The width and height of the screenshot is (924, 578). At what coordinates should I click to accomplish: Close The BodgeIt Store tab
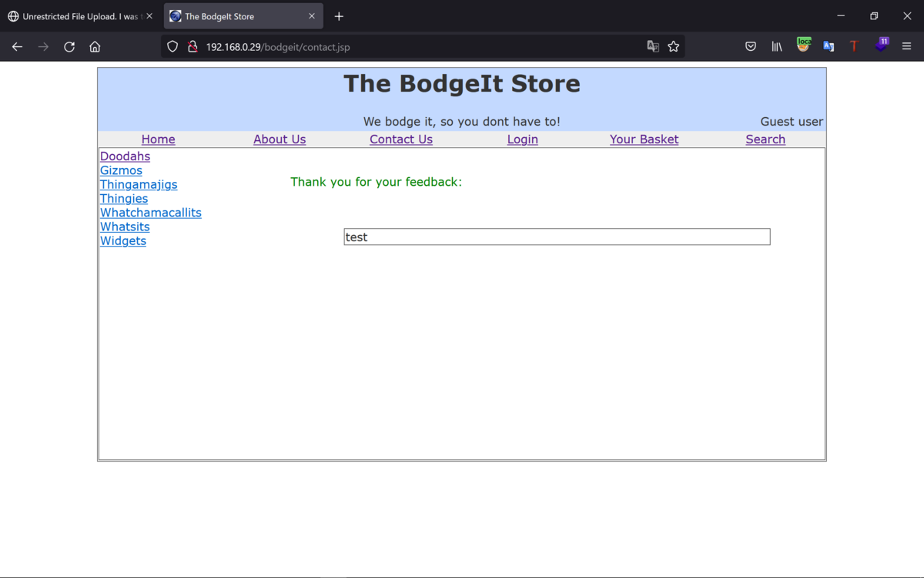coord(312,16)
